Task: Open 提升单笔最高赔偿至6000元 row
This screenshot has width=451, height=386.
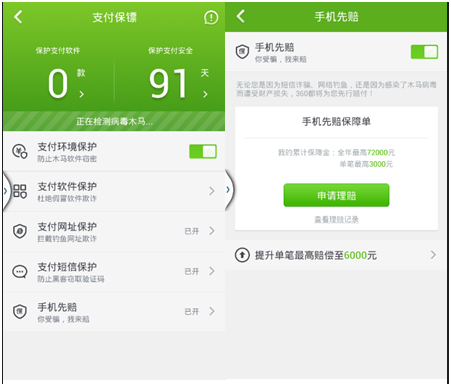Action: coord(336,255)
